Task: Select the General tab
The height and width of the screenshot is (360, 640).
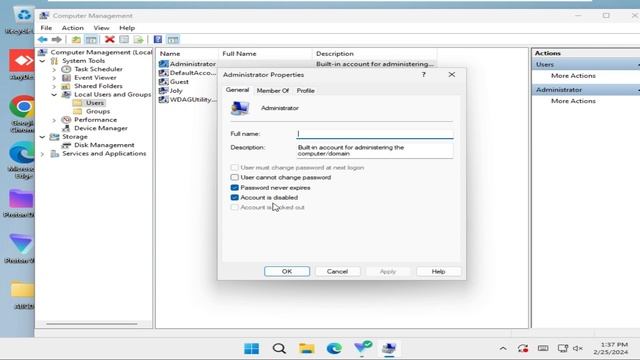Action: 237,90
